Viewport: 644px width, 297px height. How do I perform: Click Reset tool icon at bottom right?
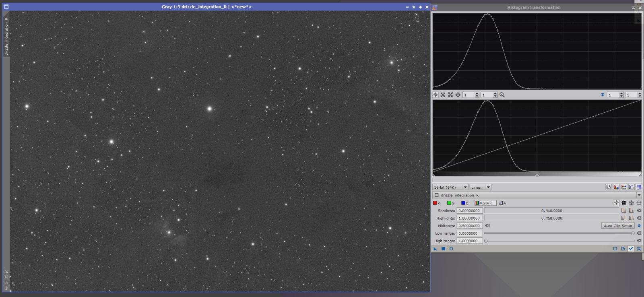click(639, 249)
